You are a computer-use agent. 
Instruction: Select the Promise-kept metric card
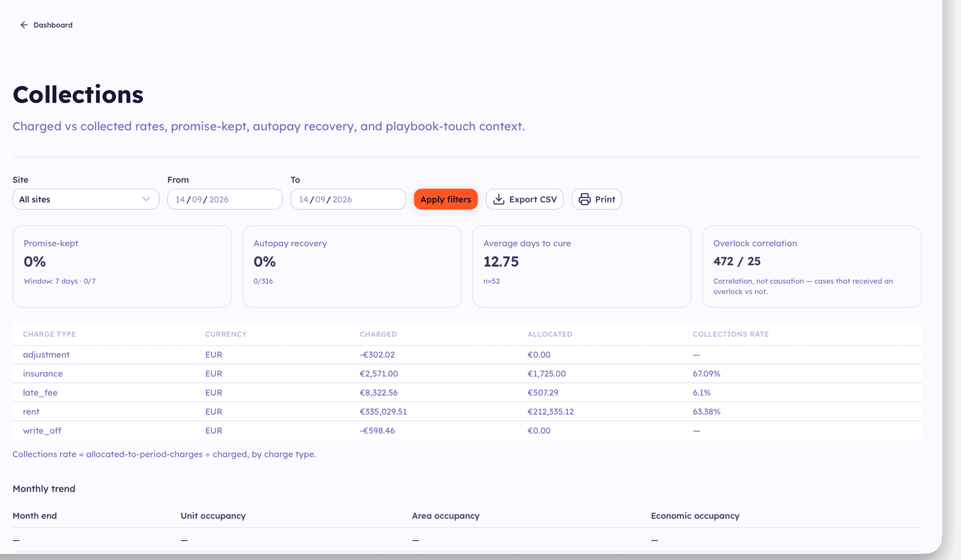(122, 266)
